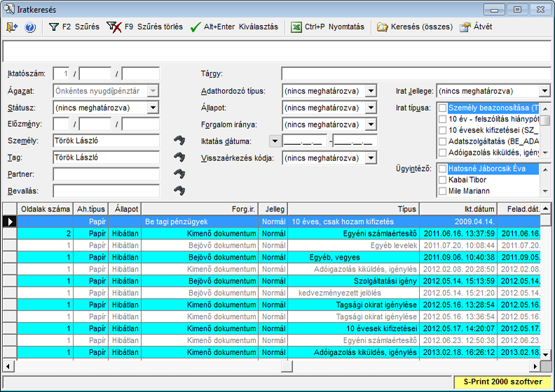Check 10 év - felszólítás hiánypót checkbox
Image resolution: width=555 pixels, height=392 pixels.
[x=442, y=119]
